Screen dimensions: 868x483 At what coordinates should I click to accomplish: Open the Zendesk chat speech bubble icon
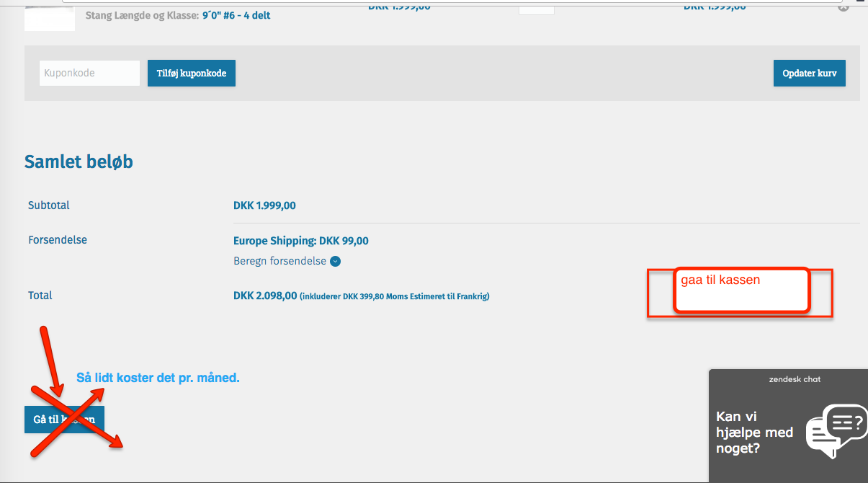tap(834, 430)
